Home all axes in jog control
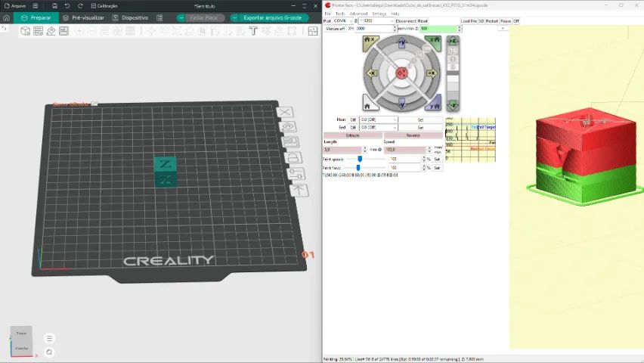Viewport: 644px width, 363px height. click(369, 104)
